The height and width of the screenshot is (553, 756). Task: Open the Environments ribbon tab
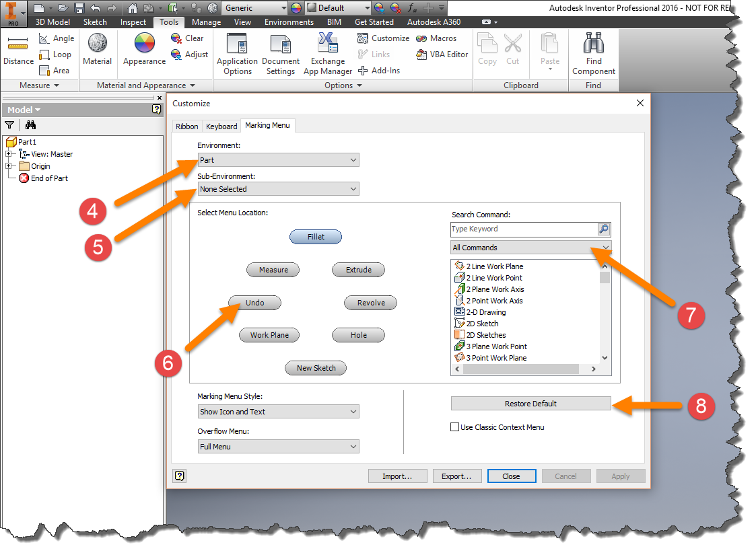click(x=289, y=22)
